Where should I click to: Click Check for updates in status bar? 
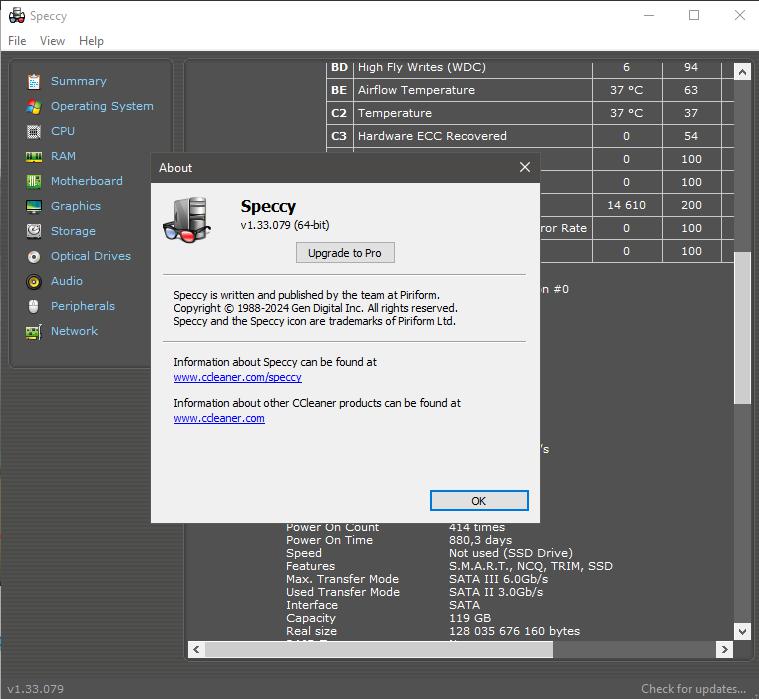(693, 689)
